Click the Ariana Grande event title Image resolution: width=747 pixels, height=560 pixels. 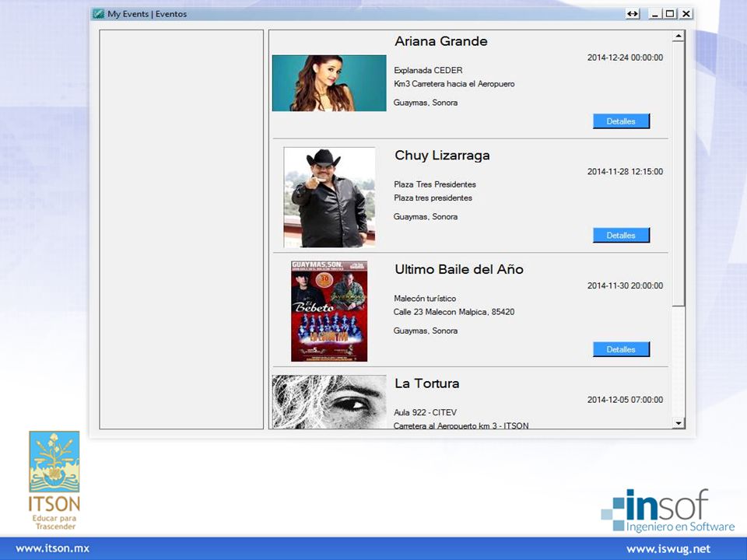coord(441,41)
